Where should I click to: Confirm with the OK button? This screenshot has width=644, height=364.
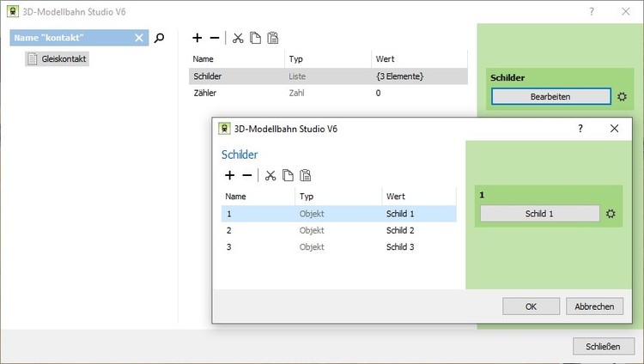coord(531,306)
